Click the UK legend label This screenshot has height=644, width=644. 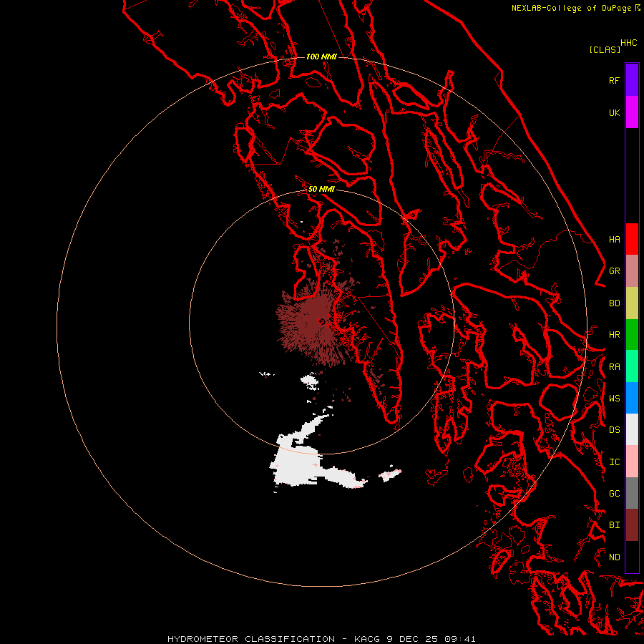pyautogui.click(x=614, y=112)
